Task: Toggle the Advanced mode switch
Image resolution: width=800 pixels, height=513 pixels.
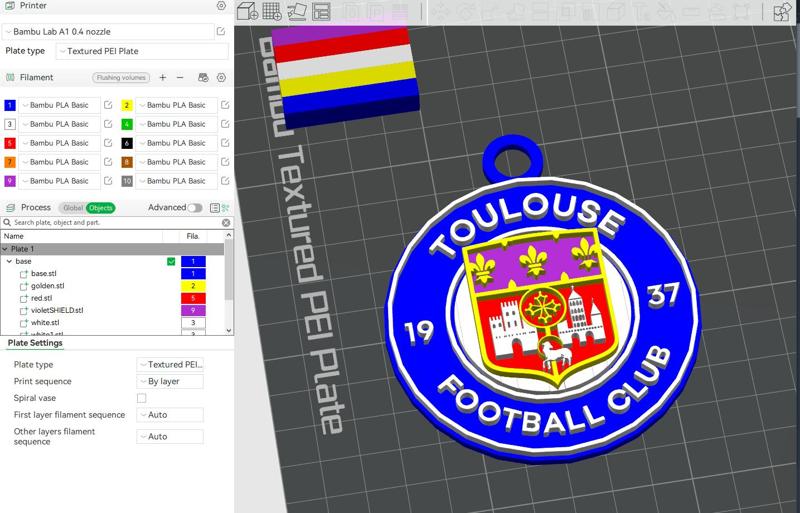Action: tap(194, 208)
